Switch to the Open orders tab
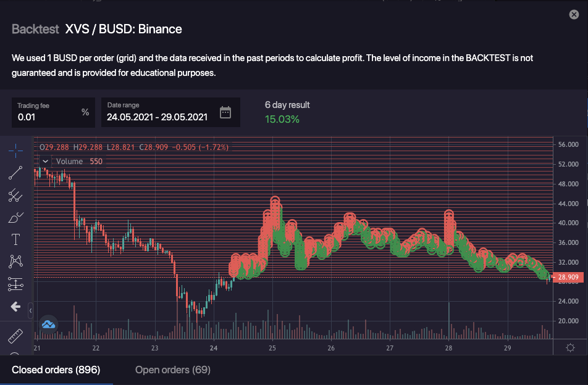The image size is (588, 385). (172, 370)
